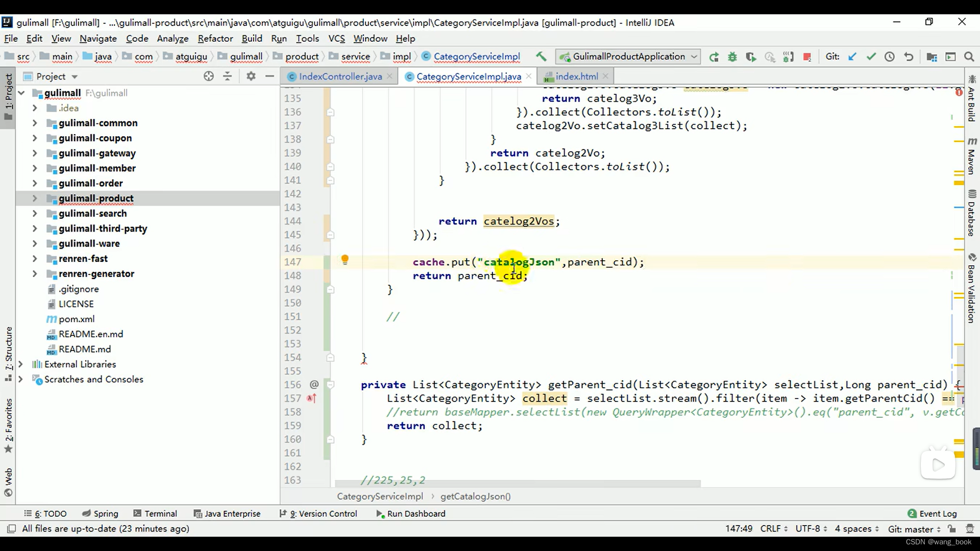Expand External Libraries node
The image size is (980, 551).
point(21,364)
